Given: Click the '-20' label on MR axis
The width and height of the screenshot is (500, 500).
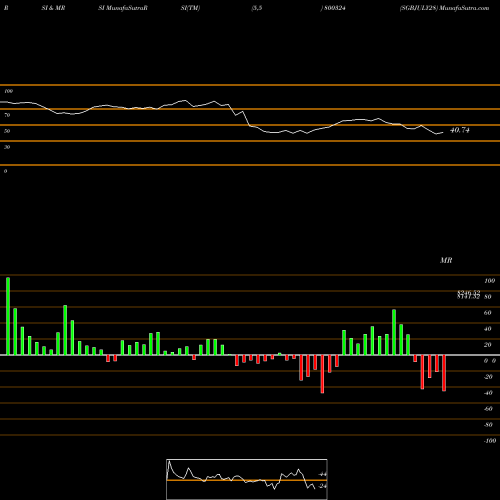Looking at the screenshot, I should [x=488, y=377].
